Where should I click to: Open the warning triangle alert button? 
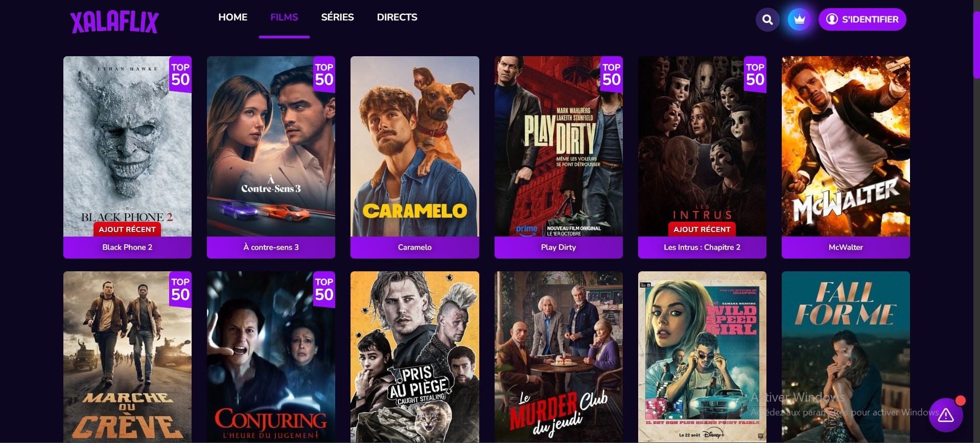(x=946, y=415)
